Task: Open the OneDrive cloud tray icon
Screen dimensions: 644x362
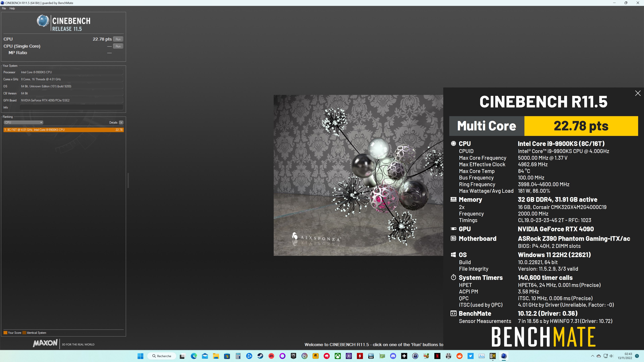Action: [599, 356]
